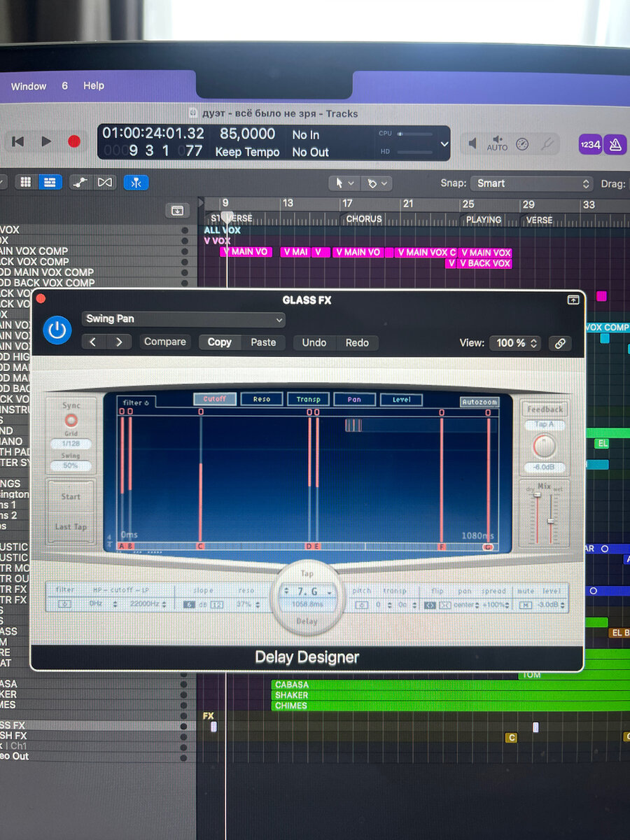Select tap F in the tap identification bar
The width and height of the screenshot is (630, 840).
coord(441,546)
